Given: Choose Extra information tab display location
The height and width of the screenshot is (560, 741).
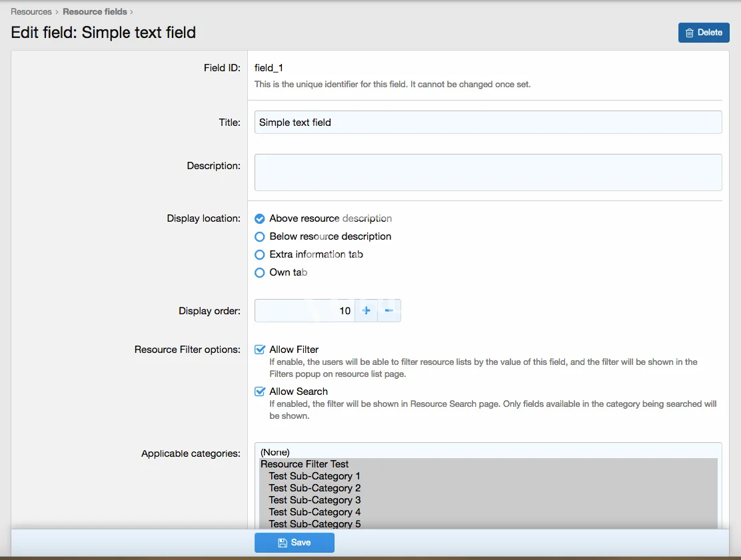Looking at the screenshot, I should (x=260, y=254).
